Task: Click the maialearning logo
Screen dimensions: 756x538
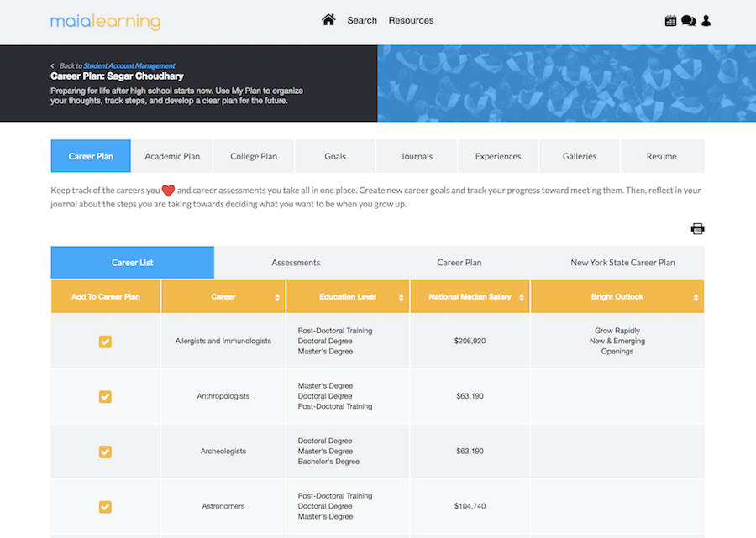Action: point(105,22)
